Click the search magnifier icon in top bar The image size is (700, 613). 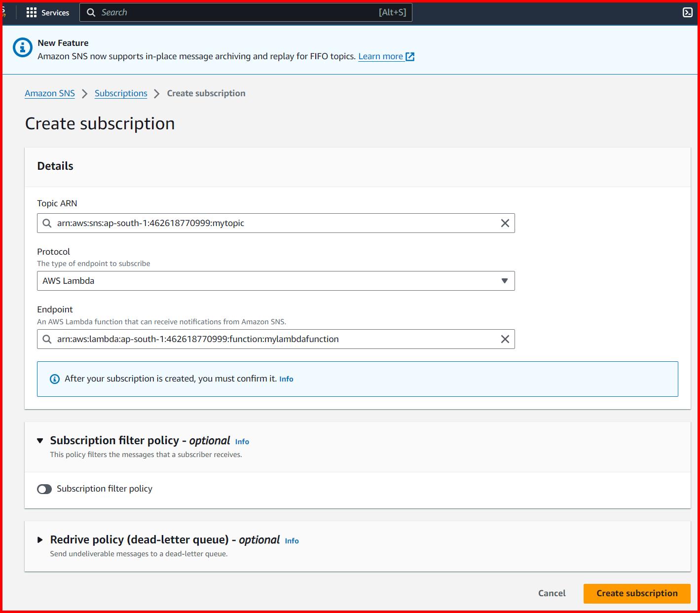coord(91,12)
